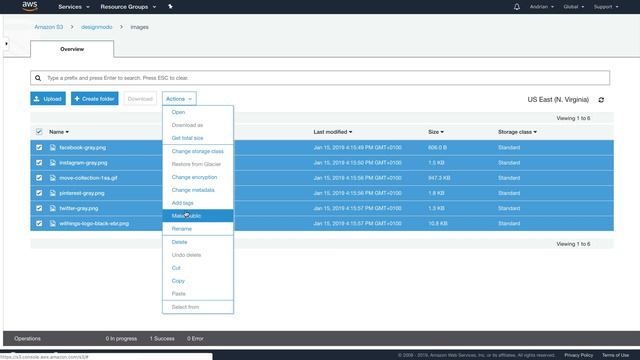Open the twitter-gray.png file name
640x360 pixels.
(79, 208)
